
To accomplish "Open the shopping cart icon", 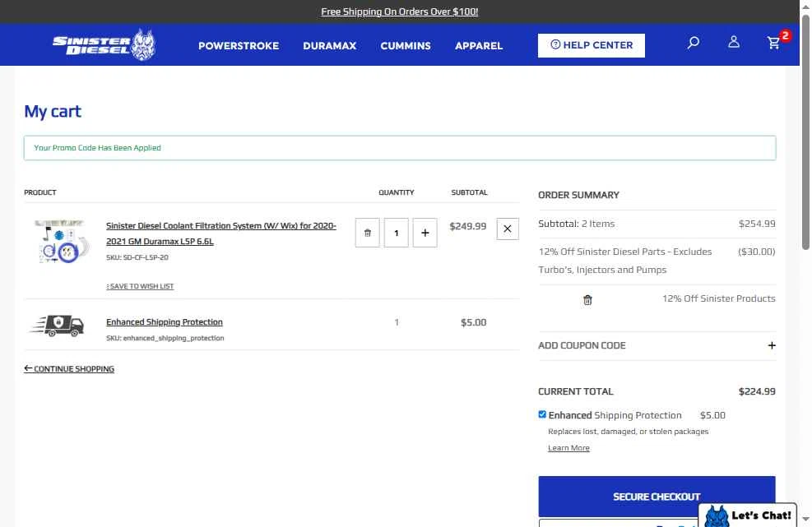I will pos(773,43).
